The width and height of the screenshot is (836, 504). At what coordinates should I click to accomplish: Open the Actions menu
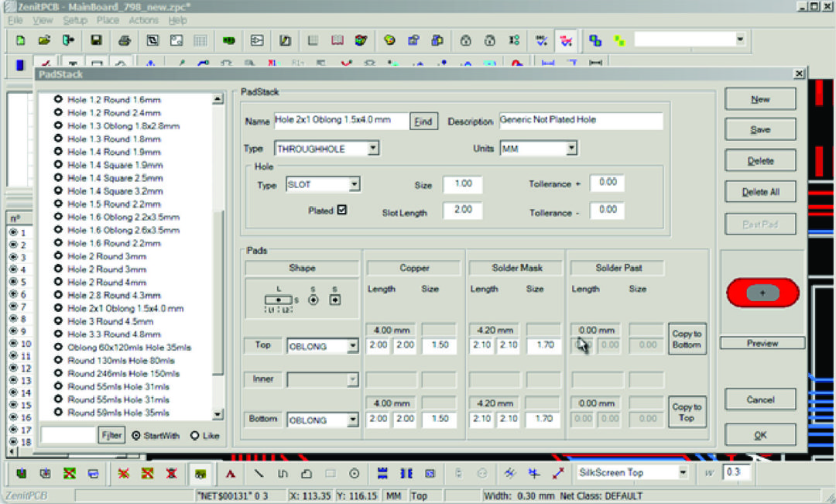pos(143,20)
